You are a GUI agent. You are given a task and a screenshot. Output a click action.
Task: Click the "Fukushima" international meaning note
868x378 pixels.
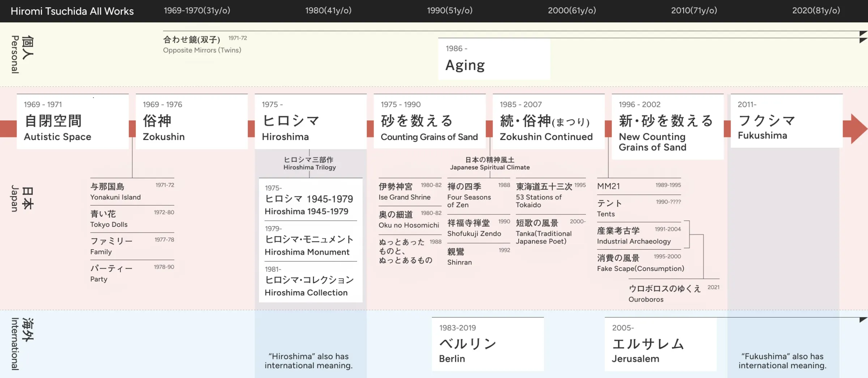(x=782, y=361)
